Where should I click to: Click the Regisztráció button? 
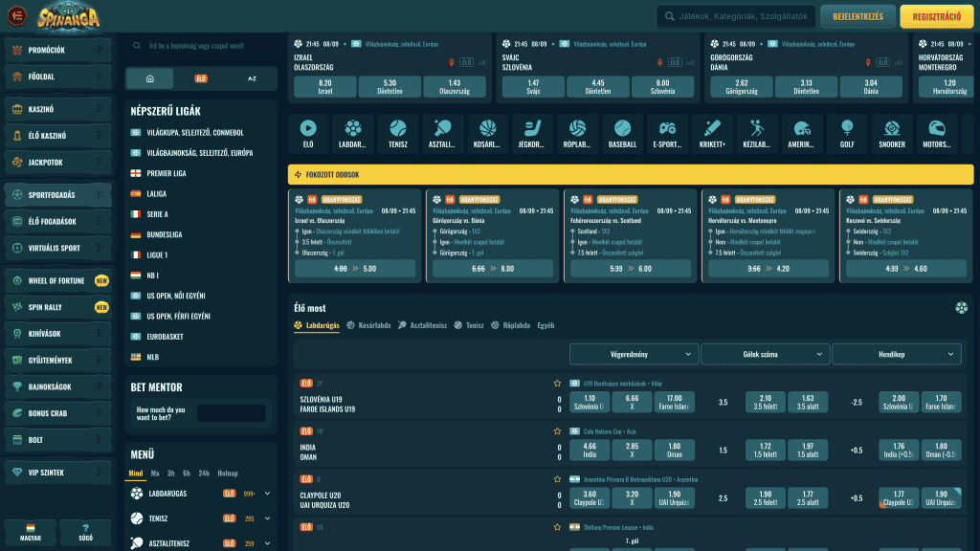point(936,16)
